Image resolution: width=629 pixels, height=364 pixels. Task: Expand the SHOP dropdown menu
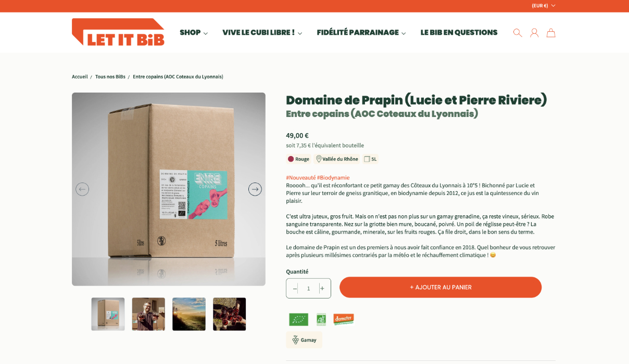[194, 32]
